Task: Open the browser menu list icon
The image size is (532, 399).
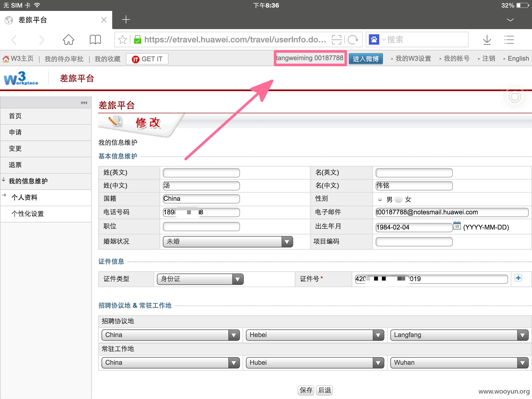Action: click(509, 40)
